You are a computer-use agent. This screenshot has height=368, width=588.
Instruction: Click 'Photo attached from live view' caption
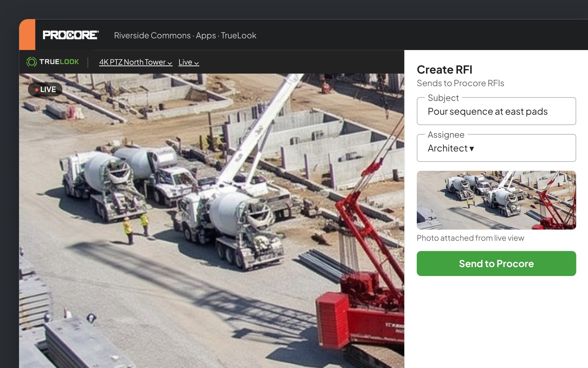470,238
